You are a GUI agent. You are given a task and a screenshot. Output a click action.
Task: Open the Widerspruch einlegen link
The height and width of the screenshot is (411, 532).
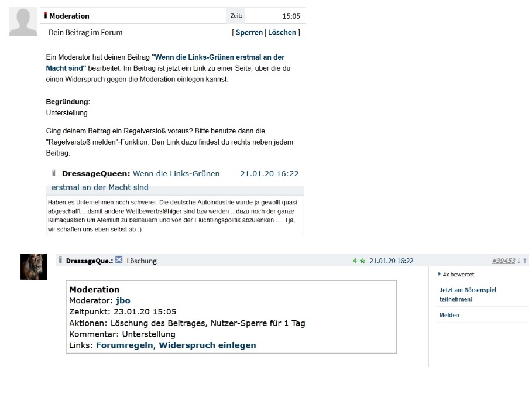point(207,345)
